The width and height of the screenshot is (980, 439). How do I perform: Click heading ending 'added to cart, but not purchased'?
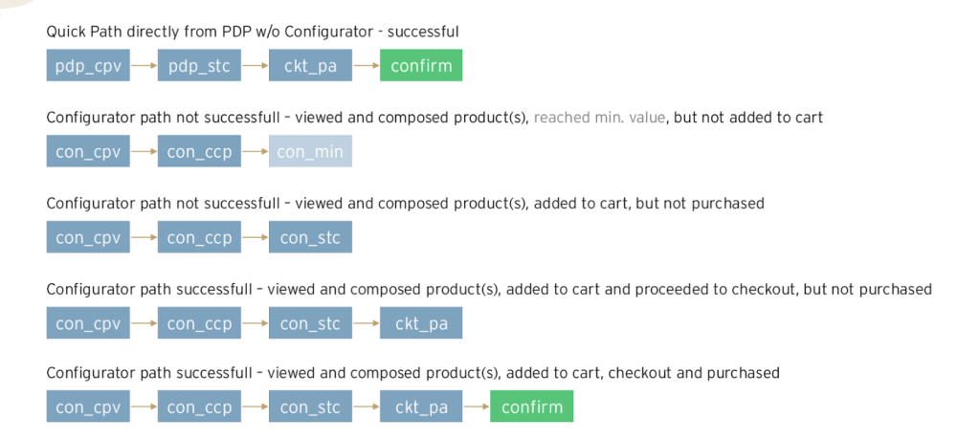click(x=406, y=203)
